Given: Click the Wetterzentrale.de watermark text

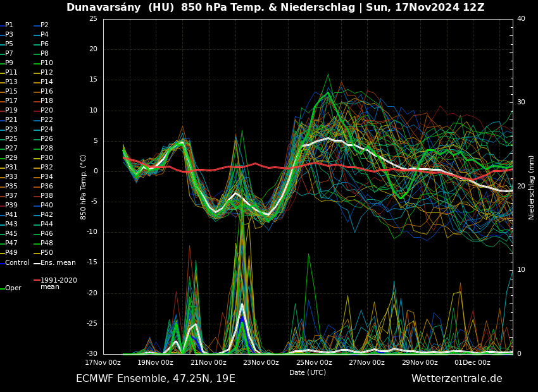Looking at the screenshot, I should [456, 379].
